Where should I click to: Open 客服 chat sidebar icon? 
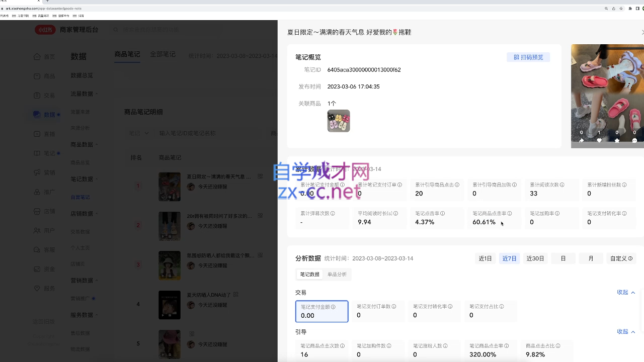point(37,249)
